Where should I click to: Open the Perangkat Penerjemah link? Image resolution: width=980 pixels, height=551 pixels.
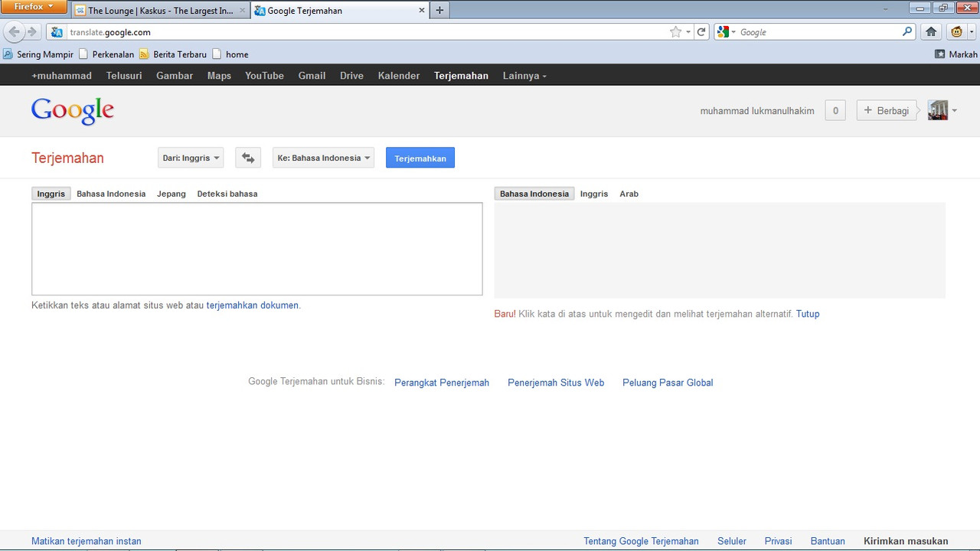pos(442,383)
